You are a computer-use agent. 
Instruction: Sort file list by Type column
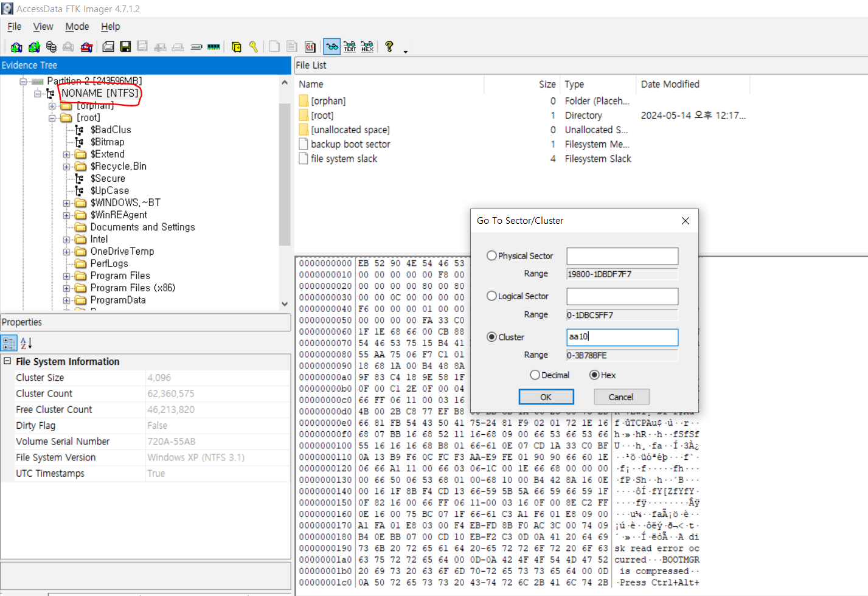598,85
